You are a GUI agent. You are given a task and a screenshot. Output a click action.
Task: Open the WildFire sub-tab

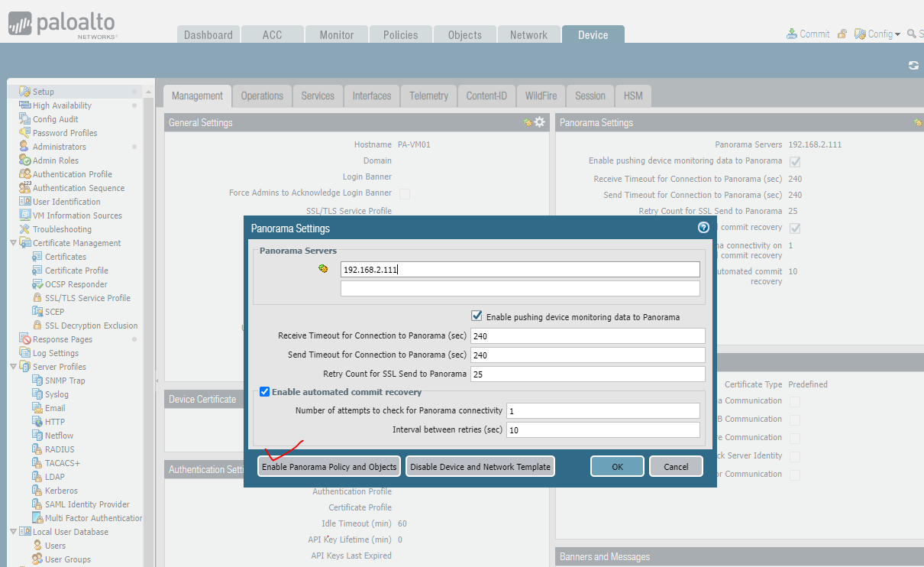click(541, 96)
